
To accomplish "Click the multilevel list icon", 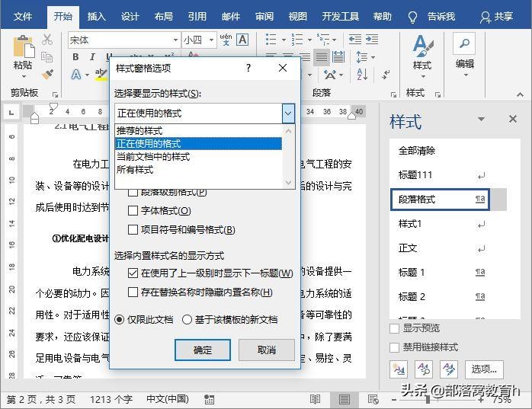I will point(323,40).
